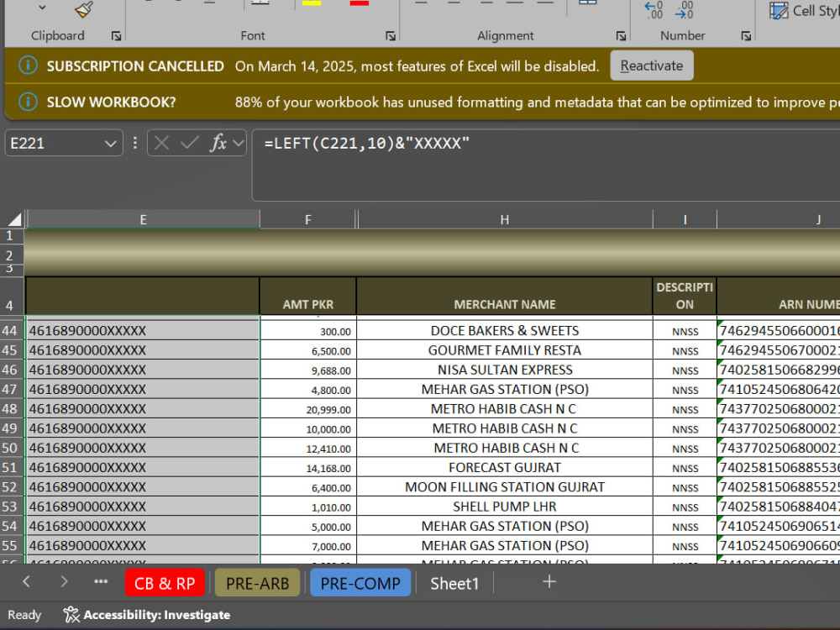Screen dimensions: 840x630
Task: Select MEHAR GAS STATION cell in row 55
Action: 505,546
